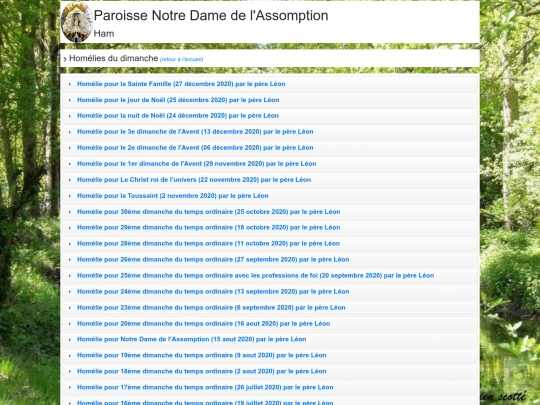Expand the Sainte Famille row arrow
Image resolution: width=540 pixels, height=405 pixels.
click(70, 84)
